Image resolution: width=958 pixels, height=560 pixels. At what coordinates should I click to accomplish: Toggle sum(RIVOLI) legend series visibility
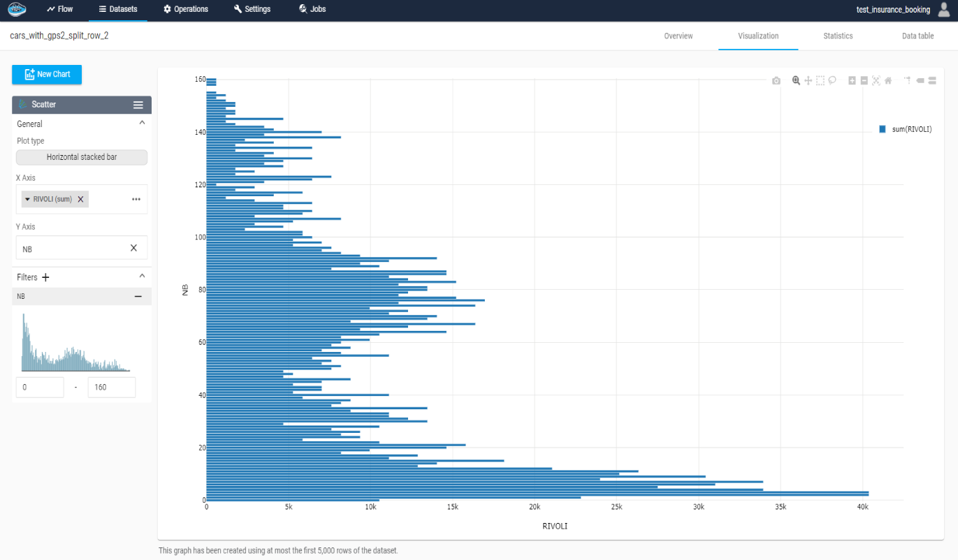pyautogui.click(x=906, y=129)
